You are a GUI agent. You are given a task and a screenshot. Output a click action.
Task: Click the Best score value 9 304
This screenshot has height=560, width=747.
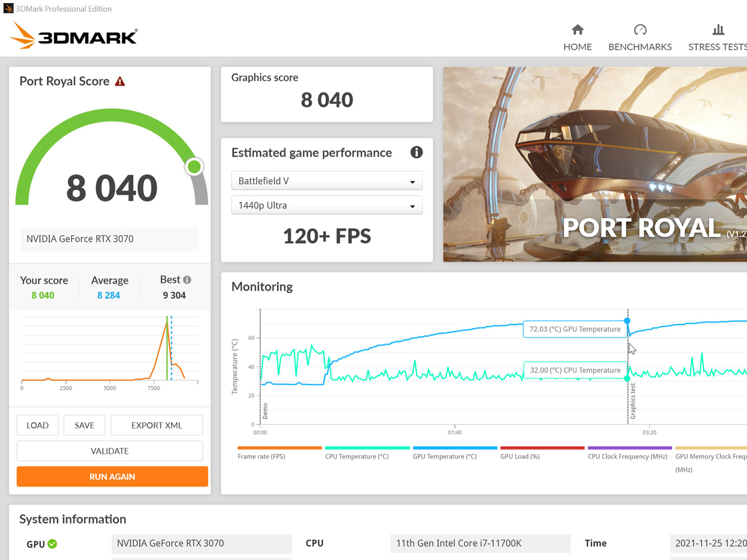click(x=174, y=295)
